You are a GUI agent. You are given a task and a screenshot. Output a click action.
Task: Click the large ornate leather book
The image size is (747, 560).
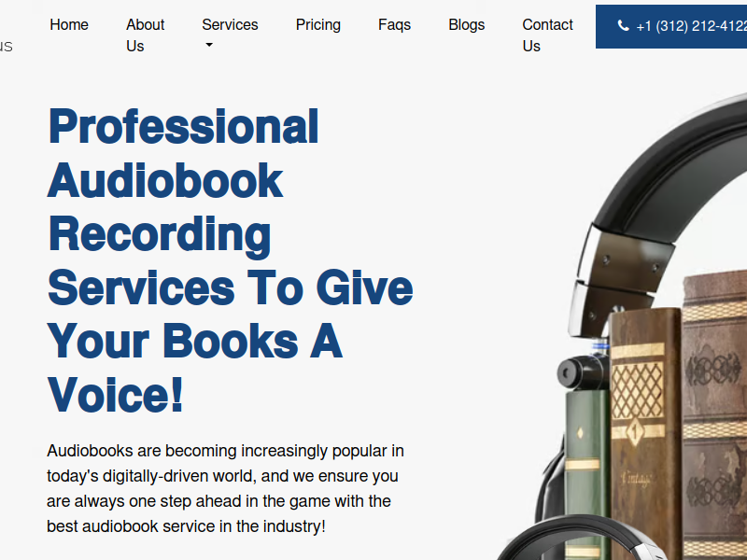(x=714, y=414)
